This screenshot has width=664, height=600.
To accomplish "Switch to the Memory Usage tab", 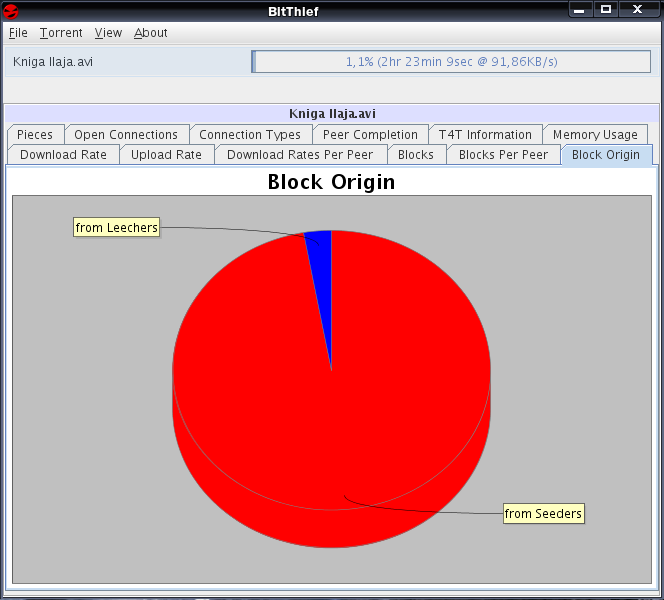I will pyautogui.click(x=595, y=135).
